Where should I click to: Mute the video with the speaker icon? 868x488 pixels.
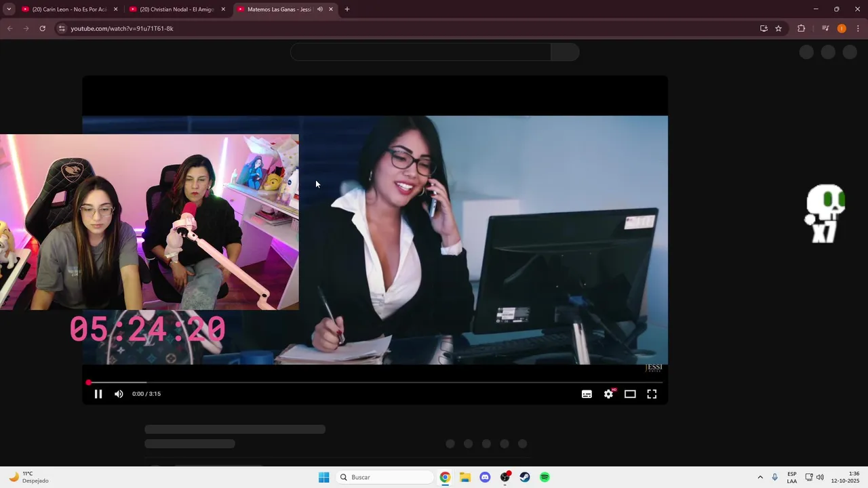119,394
